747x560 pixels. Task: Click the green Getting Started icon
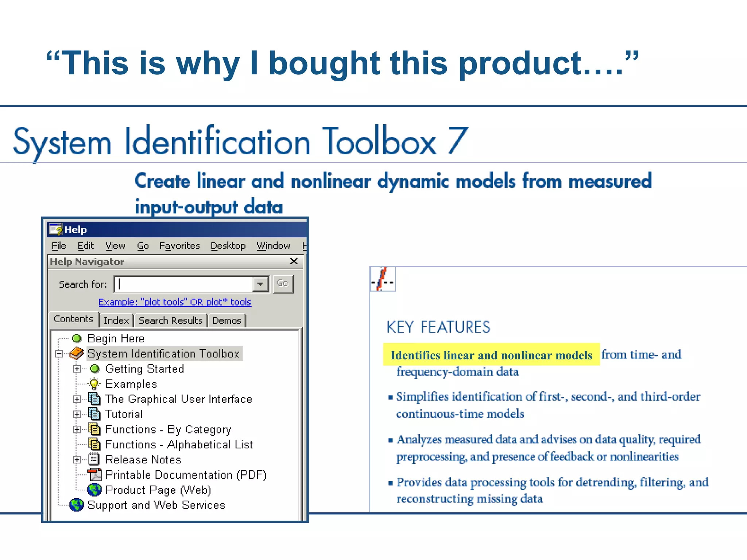click(x=95, y=369)
